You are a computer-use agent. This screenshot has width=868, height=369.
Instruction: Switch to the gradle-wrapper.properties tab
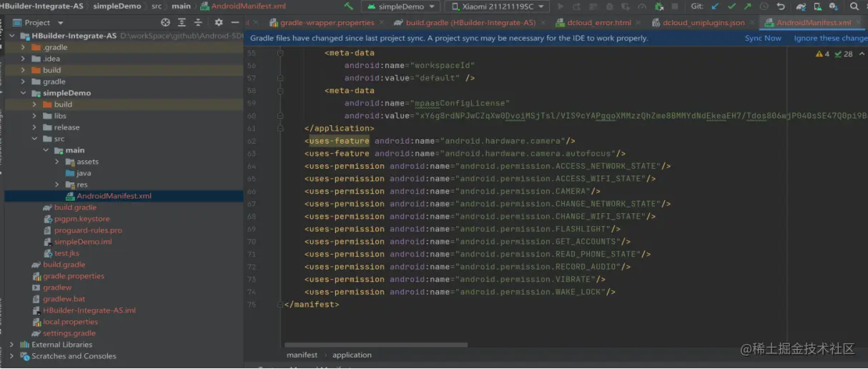coord(327,23)
